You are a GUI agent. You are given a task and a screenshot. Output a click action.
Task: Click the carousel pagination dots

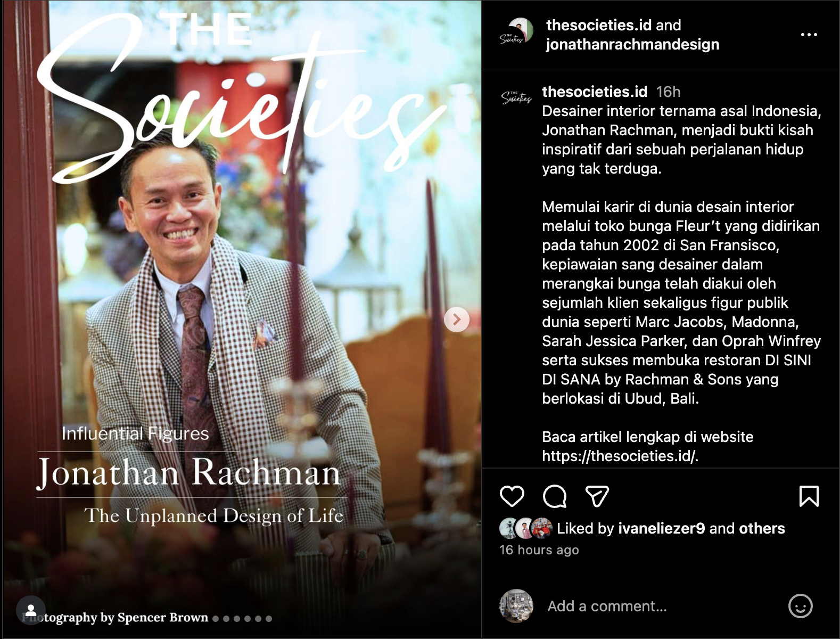click(x=242, y=619)
